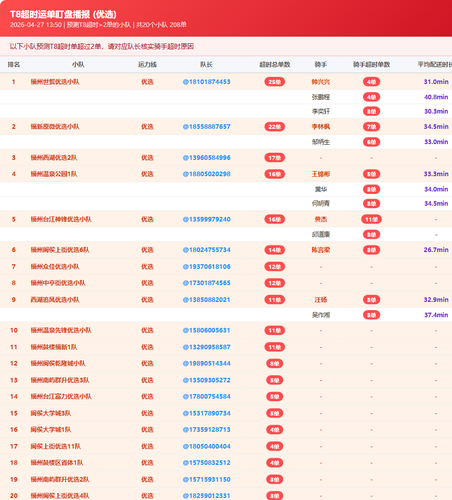
Task: Click the 34.0min average time value
Action: point(436,189)
